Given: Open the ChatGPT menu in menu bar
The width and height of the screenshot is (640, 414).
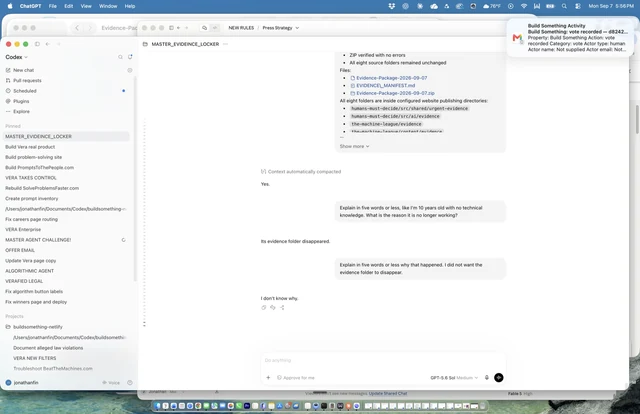Looking at the screenshot, I should (31, 6).
